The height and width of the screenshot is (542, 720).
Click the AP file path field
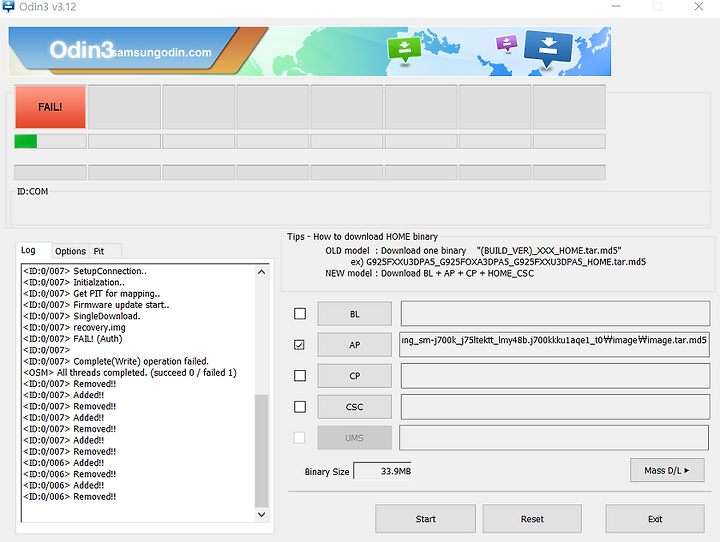point(554,344)
